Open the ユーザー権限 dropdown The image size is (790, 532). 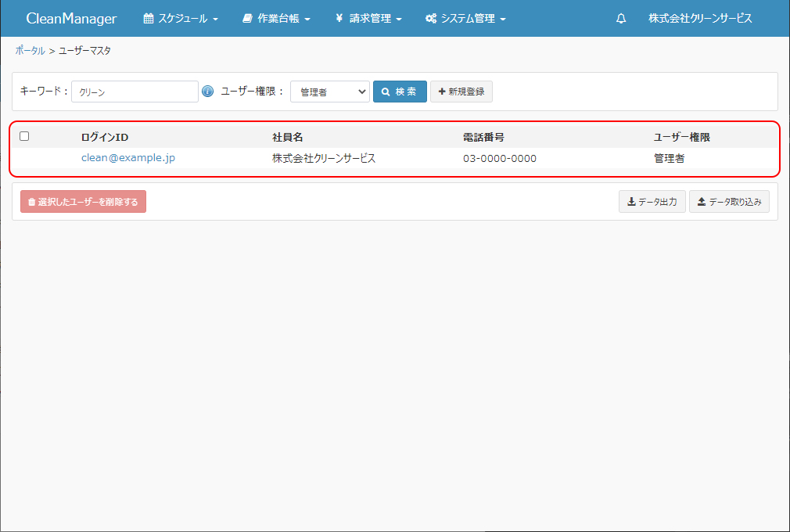tap(329, 92)
